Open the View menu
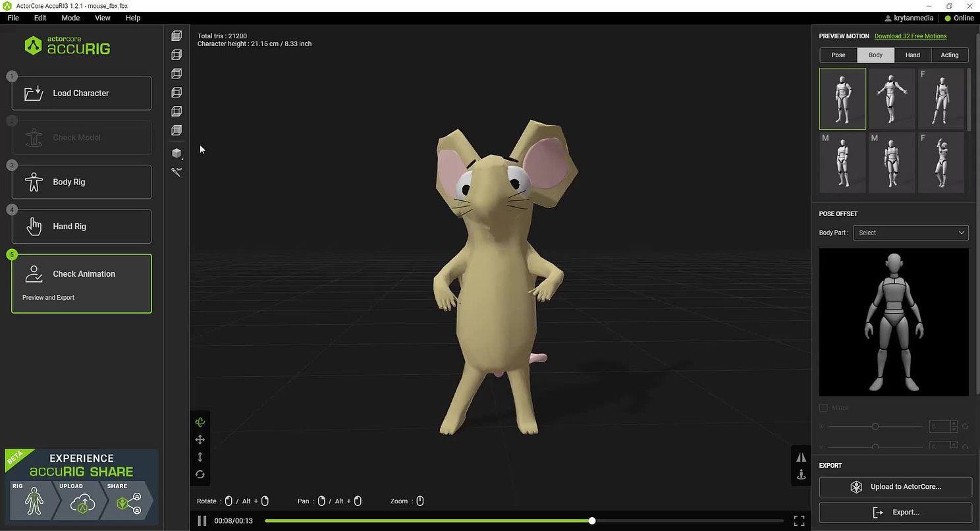This screenshot has height=531, width=980. tap(103, 18)
